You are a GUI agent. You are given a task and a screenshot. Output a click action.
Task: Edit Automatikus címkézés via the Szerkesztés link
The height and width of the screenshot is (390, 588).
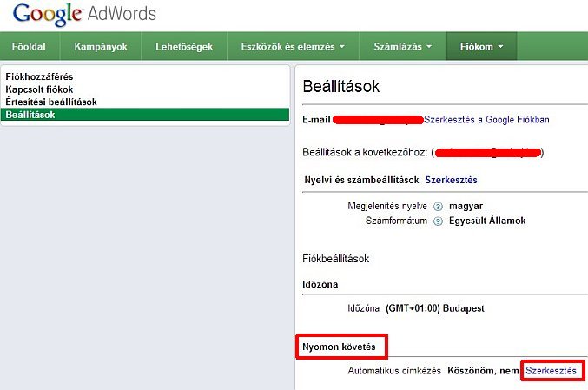pos(551,371)
